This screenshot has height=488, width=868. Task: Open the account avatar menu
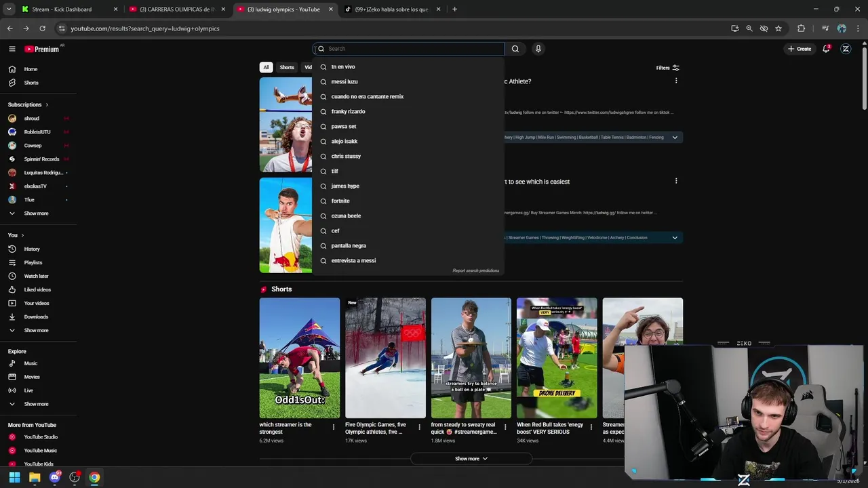pyautogui.click(x=846, y=49)
